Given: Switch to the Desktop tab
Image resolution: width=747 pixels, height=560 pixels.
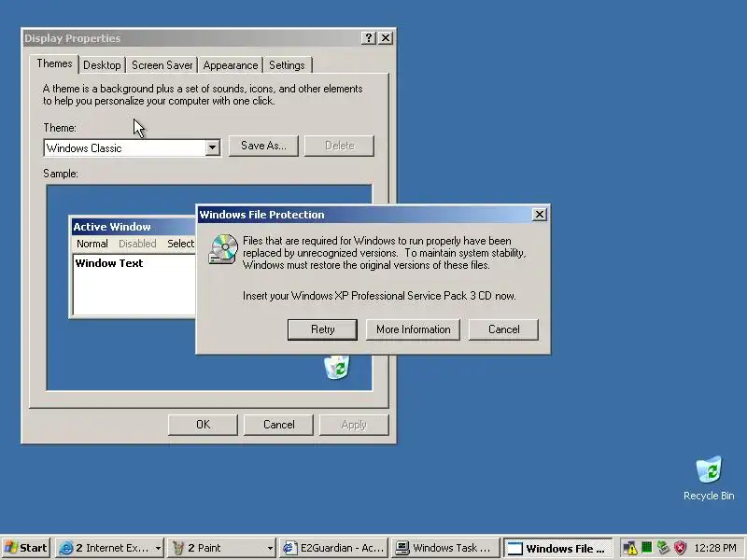Looking at the screenshot, I should (x=102, y=65).
